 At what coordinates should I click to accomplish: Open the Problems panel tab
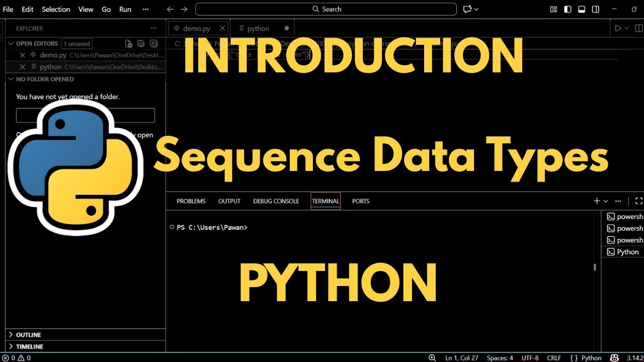coord(191,201)
